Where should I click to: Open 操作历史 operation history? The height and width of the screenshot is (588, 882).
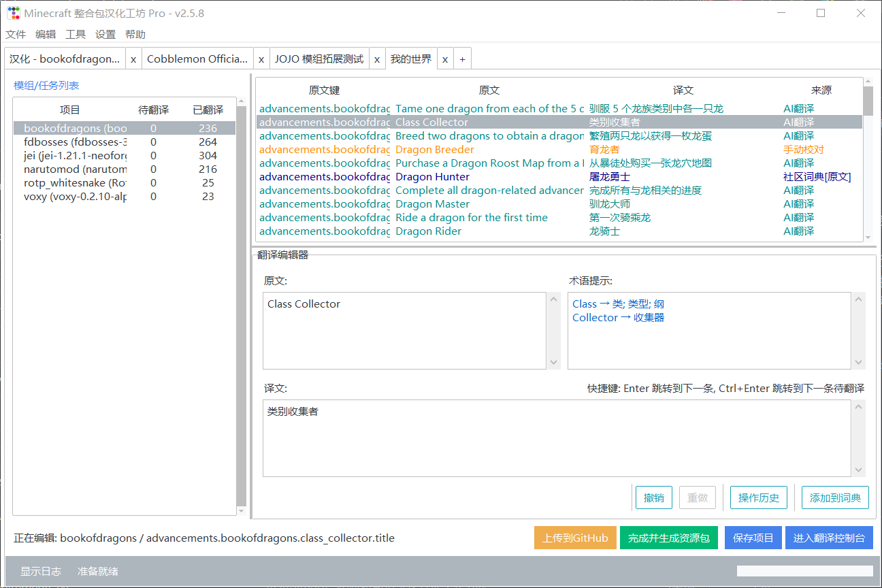coord(759,497)
